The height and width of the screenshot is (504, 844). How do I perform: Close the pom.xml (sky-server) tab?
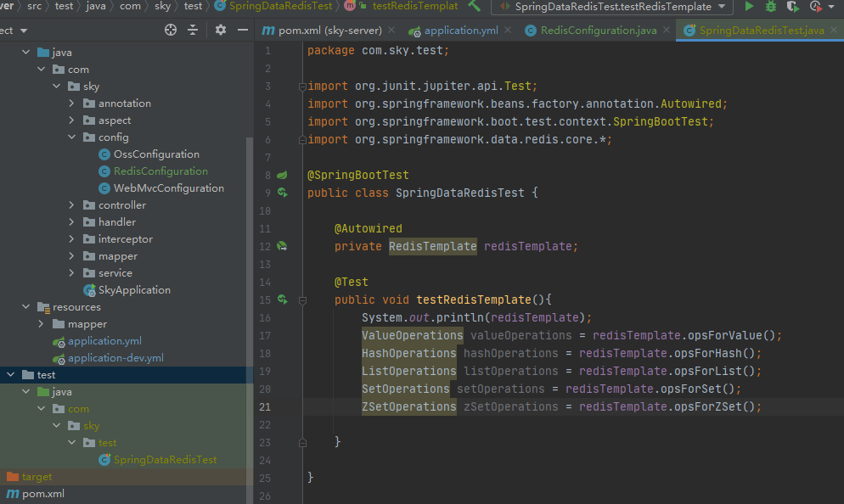[390, 31]
